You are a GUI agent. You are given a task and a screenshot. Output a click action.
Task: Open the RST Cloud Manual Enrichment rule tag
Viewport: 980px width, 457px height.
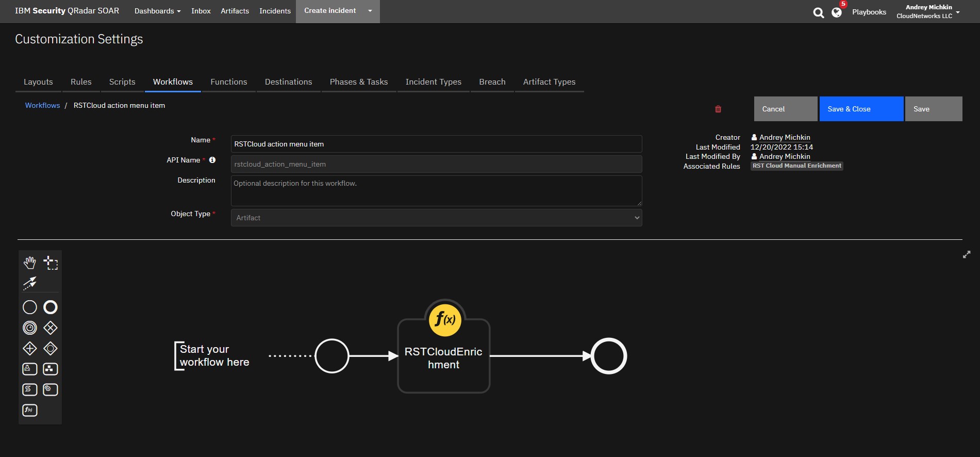797,166
